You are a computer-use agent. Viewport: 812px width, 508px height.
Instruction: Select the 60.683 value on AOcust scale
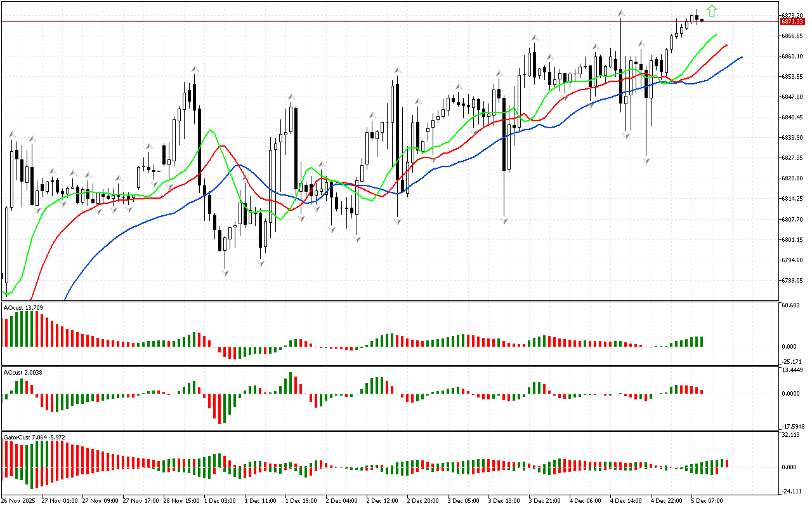[x=790, y=306]
